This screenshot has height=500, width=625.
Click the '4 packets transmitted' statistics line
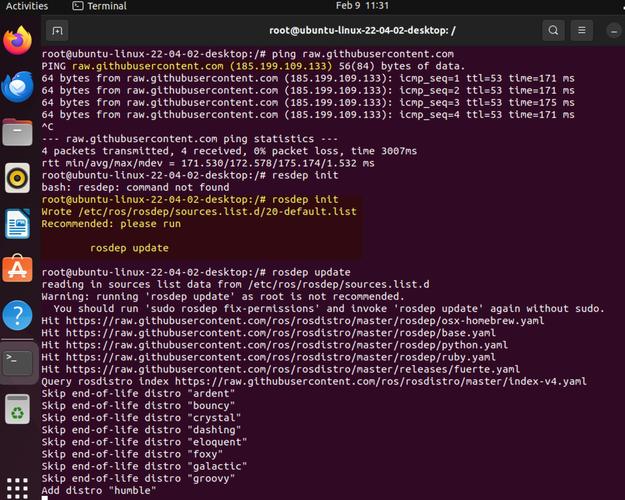click(x=229, y=151)
